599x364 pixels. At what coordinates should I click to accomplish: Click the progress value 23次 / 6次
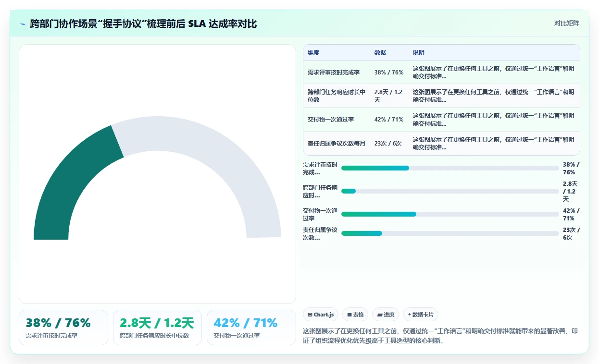pyautogui.click(x=572, y=233)
